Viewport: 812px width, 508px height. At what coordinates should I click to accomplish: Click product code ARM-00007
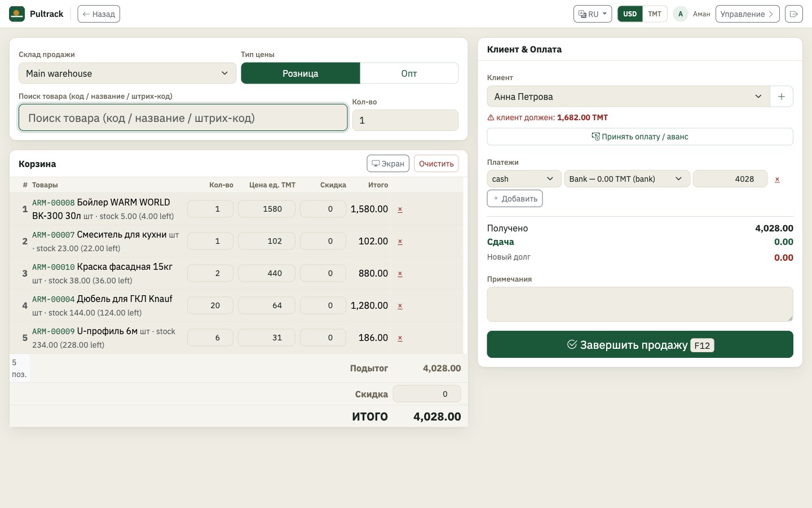point(53,235)
